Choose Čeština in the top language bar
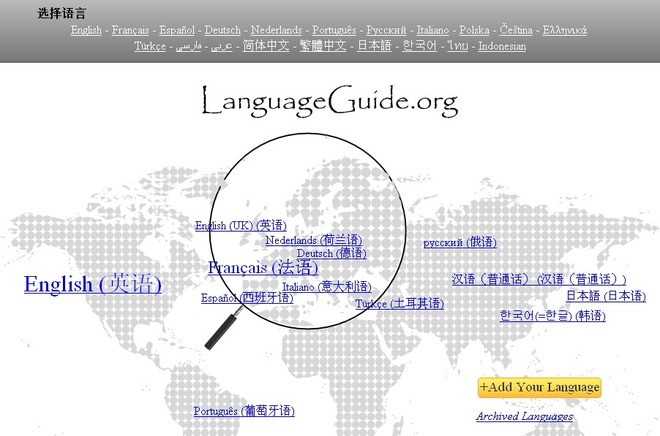660x436 pixels. point(516,30)
